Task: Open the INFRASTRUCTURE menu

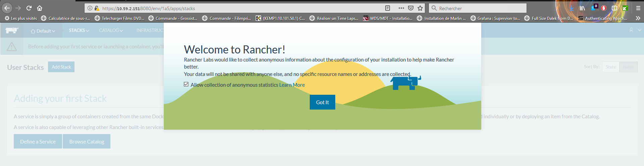Action: coord(150,30)
